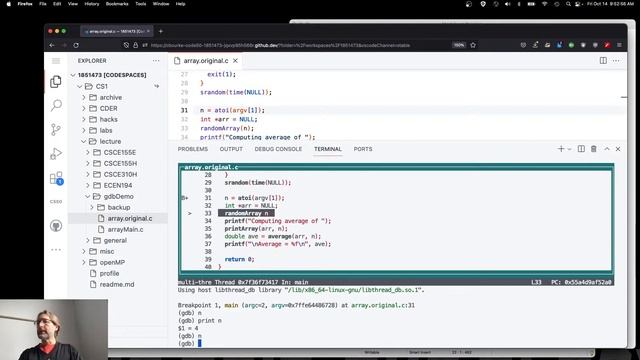Open editor more actions menu
This screenshot has width=640, height=360.
pyautogui.click(x=616, y=61)
